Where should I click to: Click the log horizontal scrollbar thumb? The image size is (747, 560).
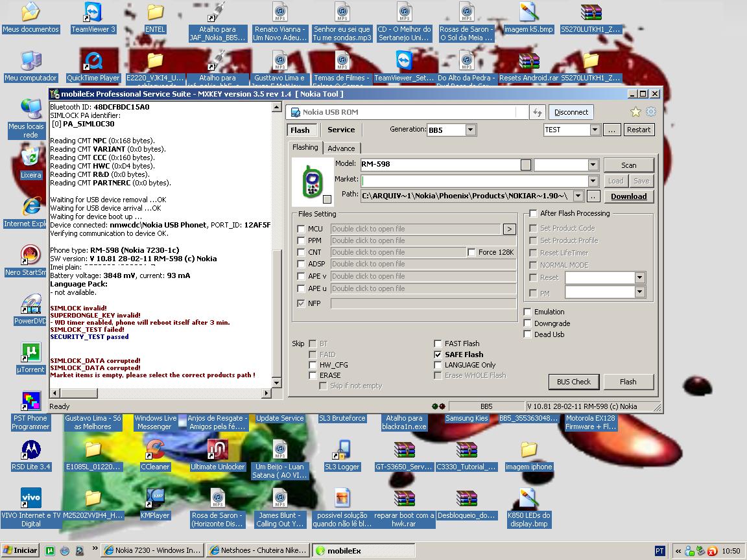[78, 393]
